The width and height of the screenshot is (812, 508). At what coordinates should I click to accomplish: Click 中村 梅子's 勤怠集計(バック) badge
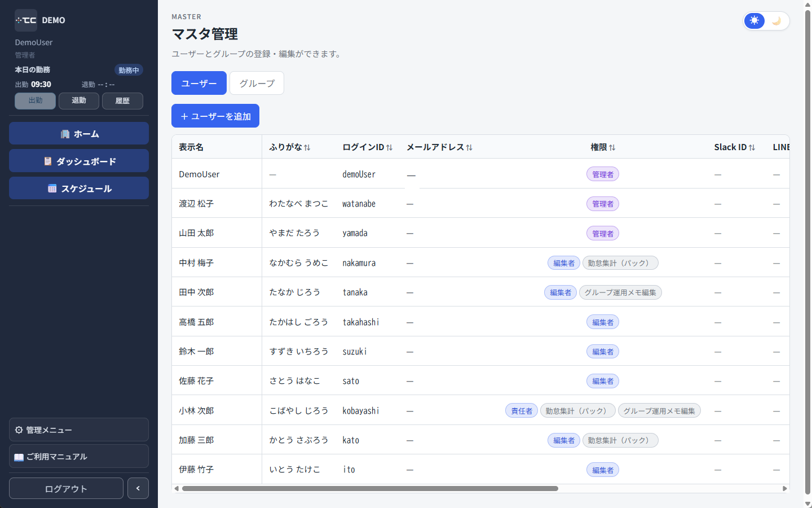(620, 263)
